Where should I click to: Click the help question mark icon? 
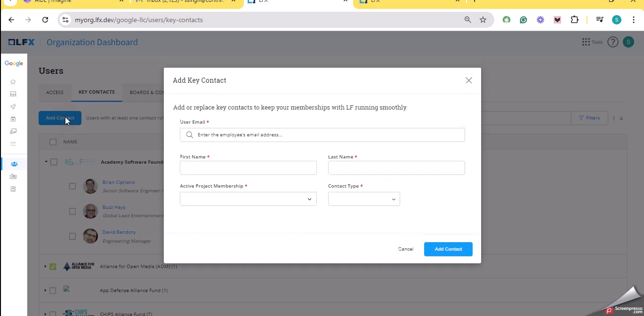612,42
